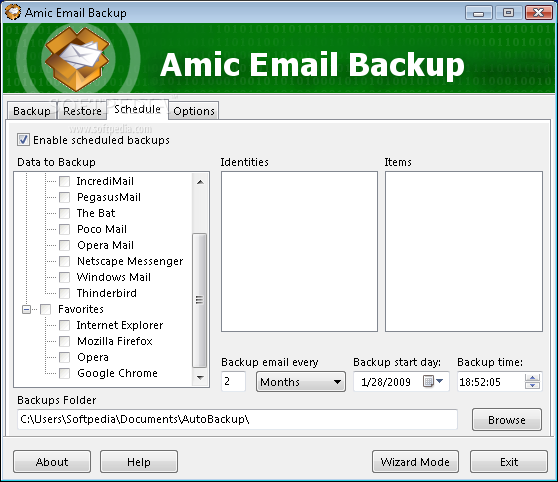Select the Thinderbird tree label
This screenshot has width=558, height=482.
(107, 293)
